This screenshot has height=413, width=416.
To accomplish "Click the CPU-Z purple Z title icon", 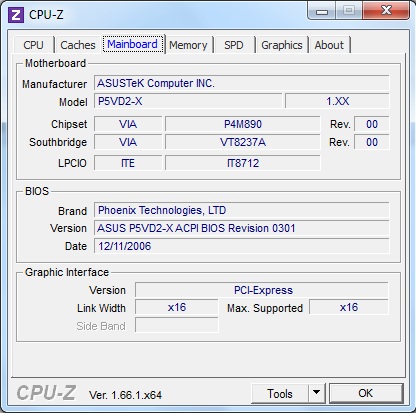I will tap(16, 15).
